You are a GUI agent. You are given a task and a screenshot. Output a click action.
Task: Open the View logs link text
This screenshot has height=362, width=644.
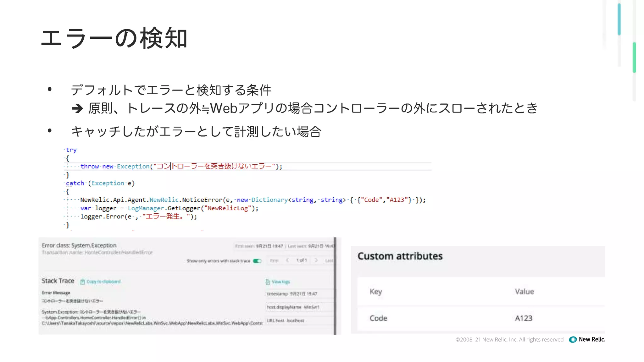click(x=281, y=282)
